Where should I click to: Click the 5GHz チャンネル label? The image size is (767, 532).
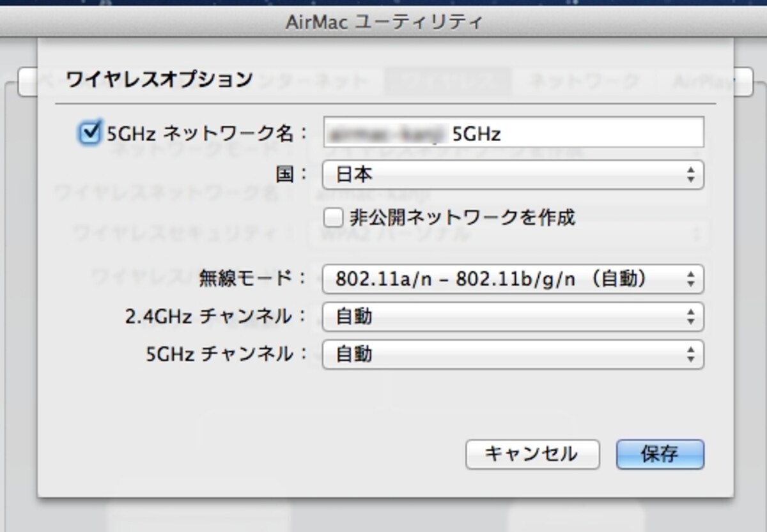(228, 354)
